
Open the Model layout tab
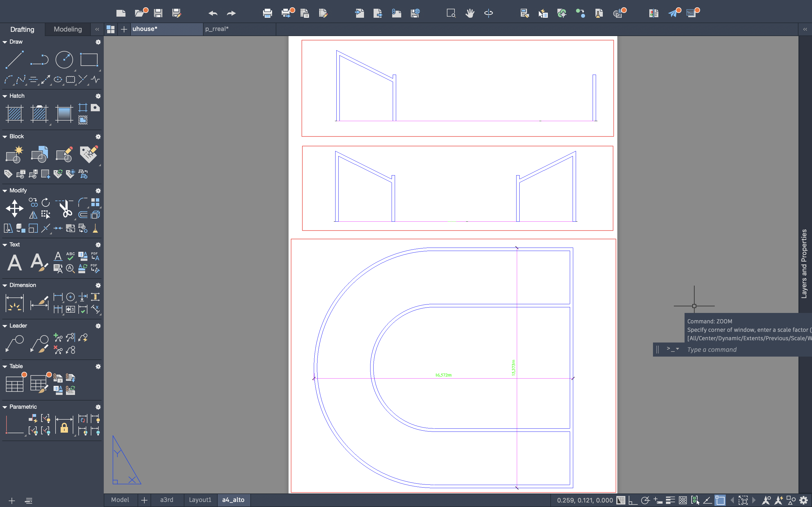click(120, 500)
